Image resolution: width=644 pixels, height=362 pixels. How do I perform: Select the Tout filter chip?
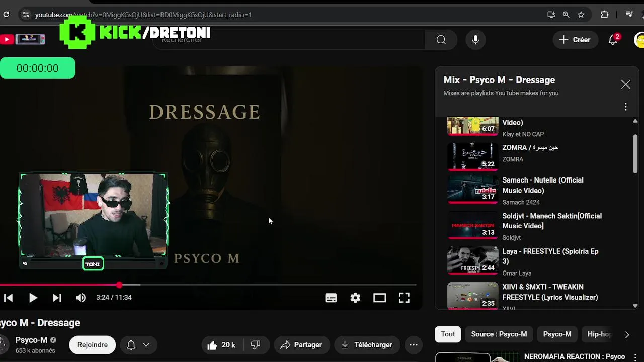[x=448, y=334]
